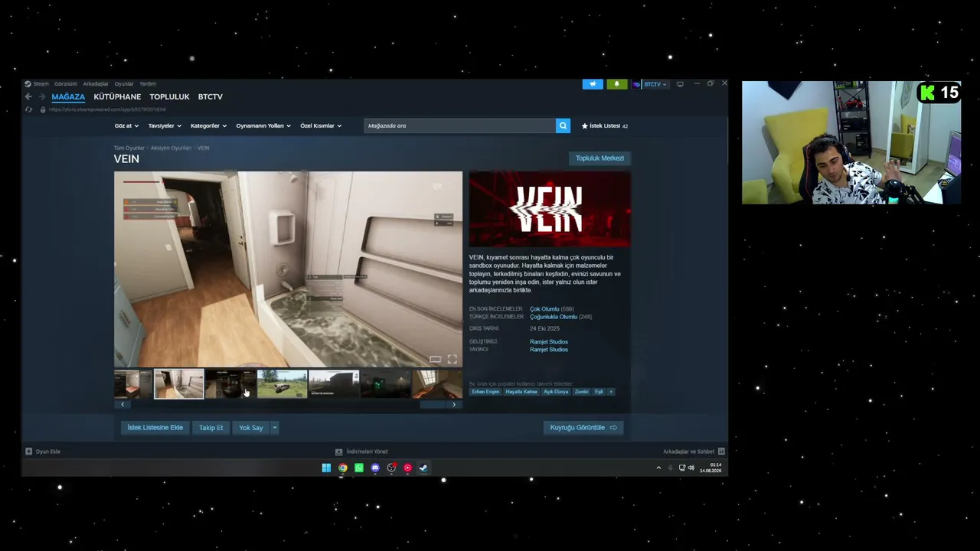The width and height of the screenshot is (980, 551).
Task: Click the Yok Say button
Action: [251, 428]
